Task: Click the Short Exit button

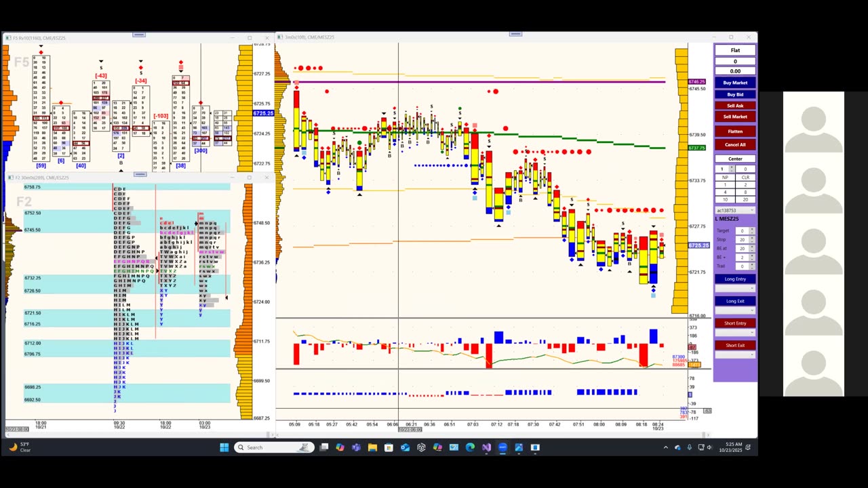Action: pyautogui.click(x=735, y=346)
